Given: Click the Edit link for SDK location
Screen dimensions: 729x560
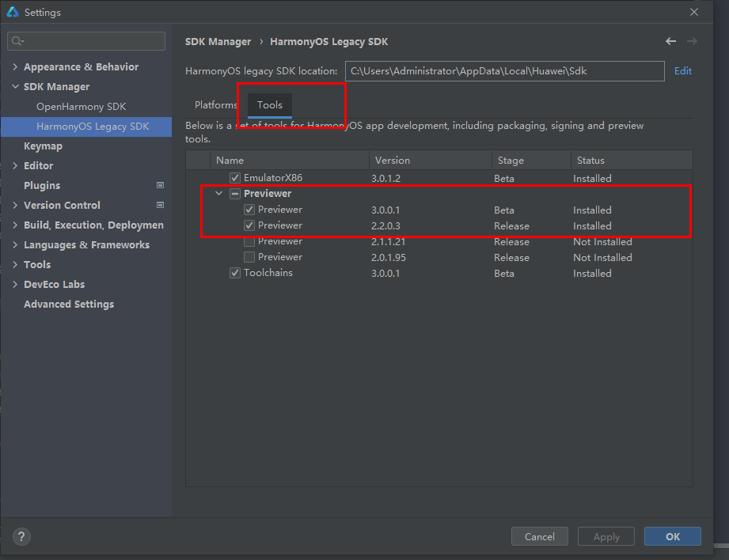Looking at the screenshot, I should 682,70.
